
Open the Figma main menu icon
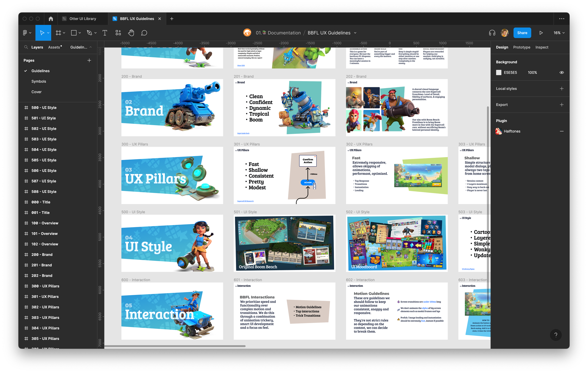(x=27, y=33)
